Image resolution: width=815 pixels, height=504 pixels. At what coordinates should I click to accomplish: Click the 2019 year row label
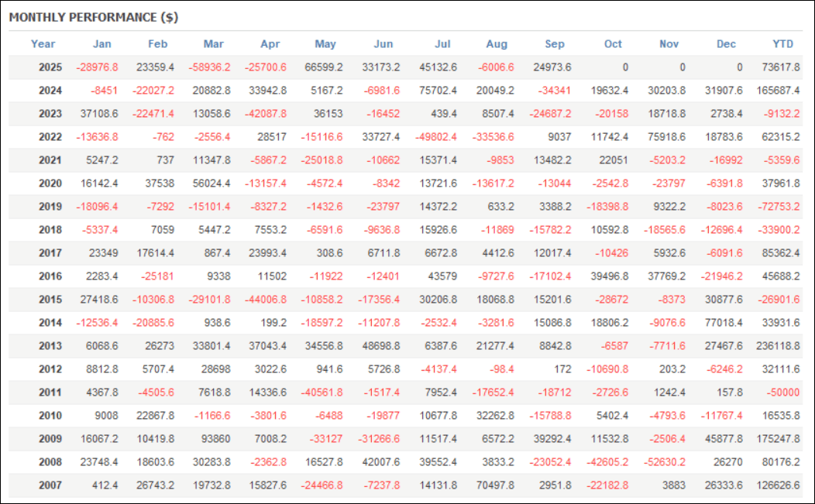click(x=50, y=207)
